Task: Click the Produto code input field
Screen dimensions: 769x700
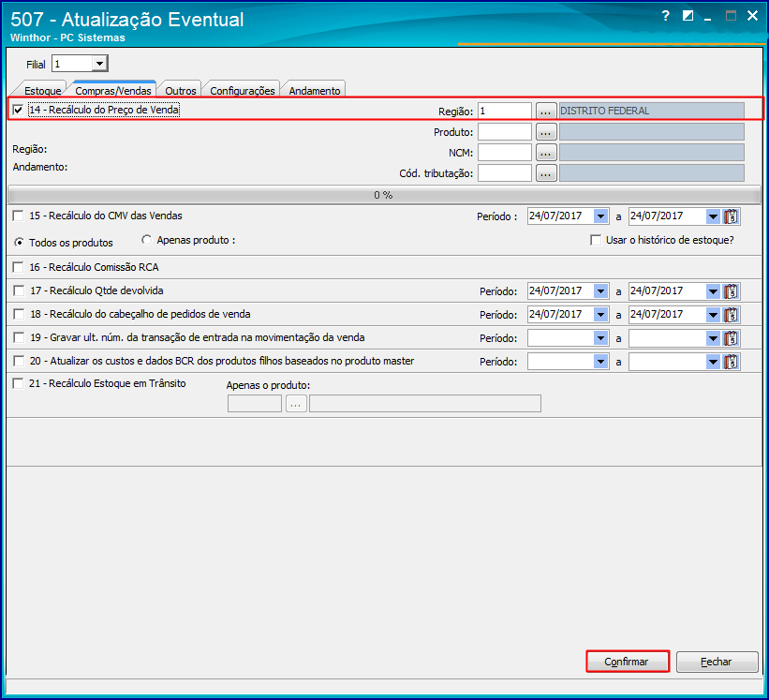Action: pyautogui.click(x=504, y=132)
